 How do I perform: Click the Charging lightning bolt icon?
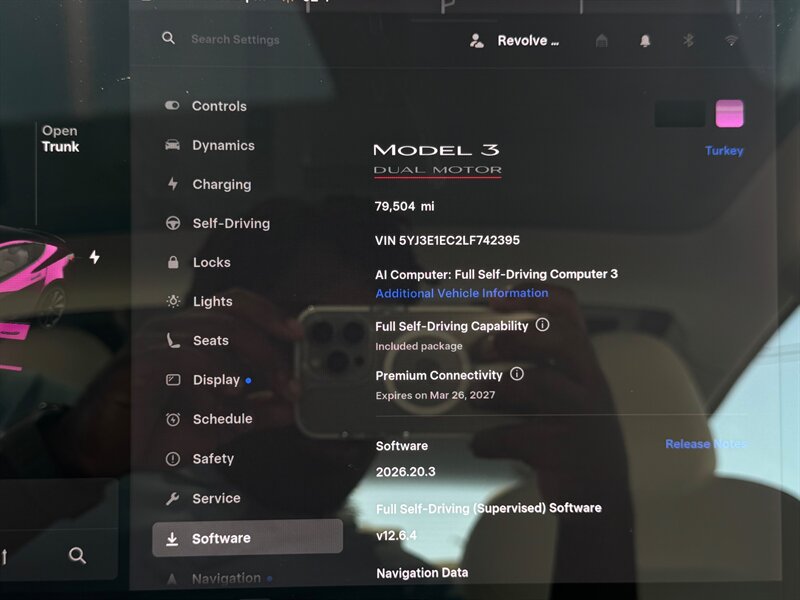tap(173, 184)
